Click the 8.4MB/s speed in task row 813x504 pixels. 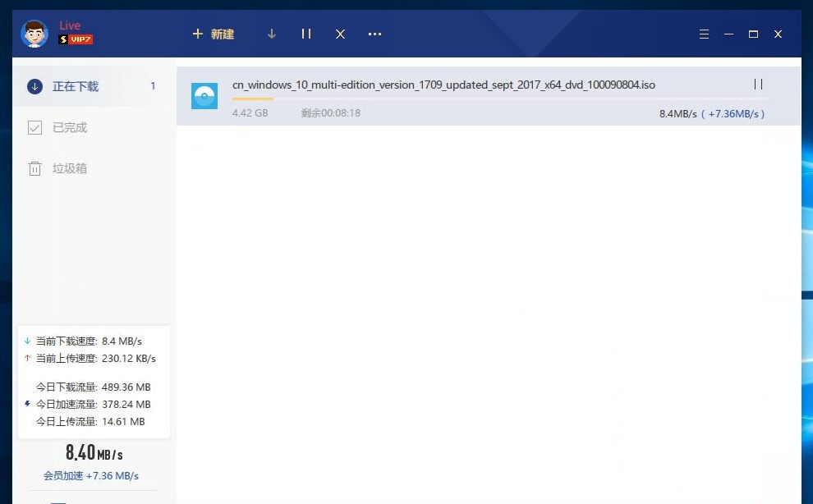coord(677,113)
